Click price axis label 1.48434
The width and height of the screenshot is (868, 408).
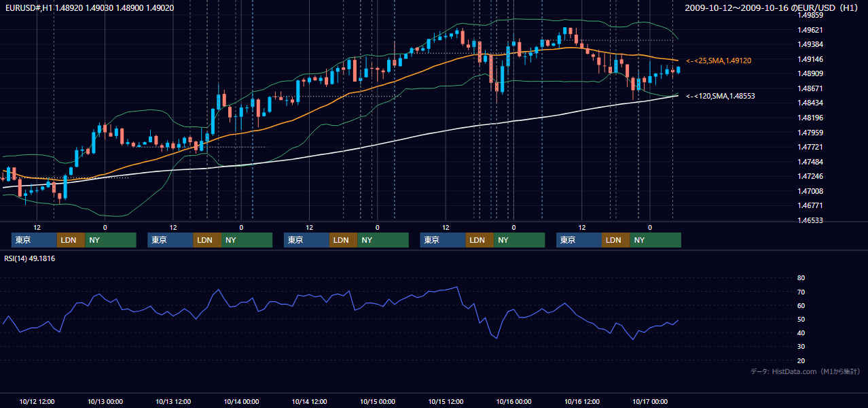tap(810, 103)
